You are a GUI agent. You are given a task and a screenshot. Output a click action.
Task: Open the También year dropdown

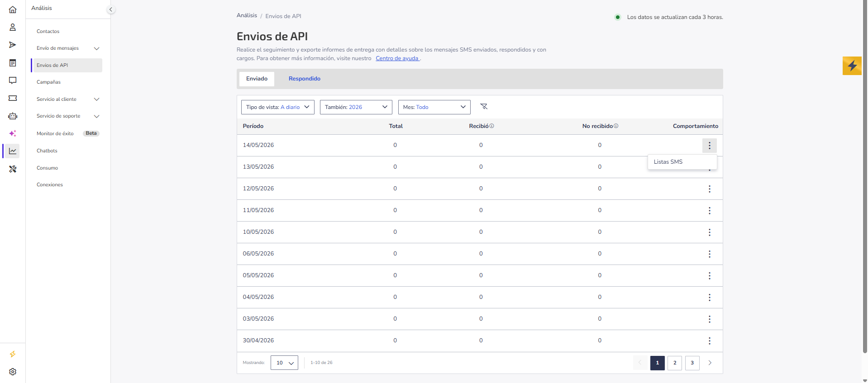356,107
